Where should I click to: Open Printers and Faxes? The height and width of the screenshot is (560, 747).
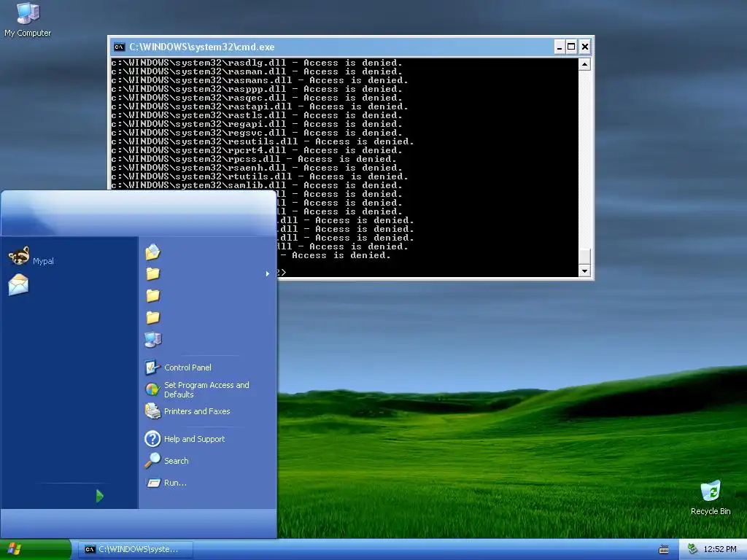(197, 411)
